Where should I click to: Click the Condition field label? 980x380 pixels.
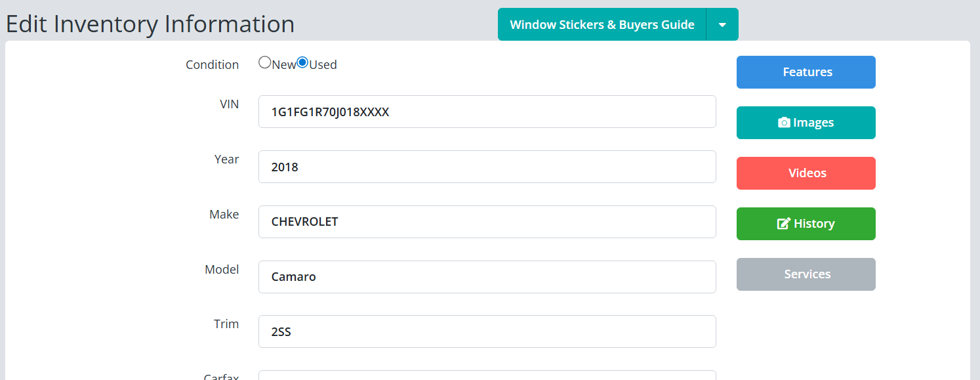click(212, 65)
